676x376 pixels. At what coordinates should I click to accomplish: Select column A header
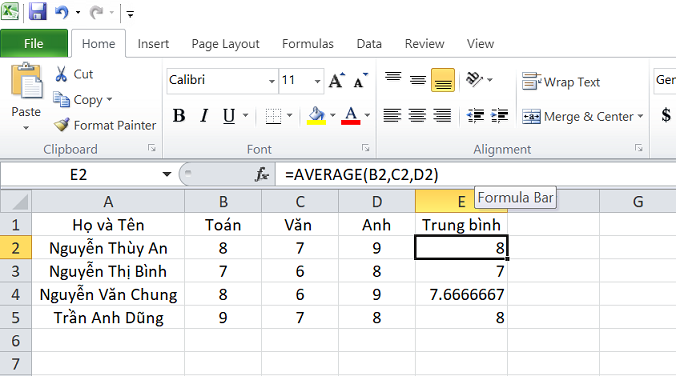tap(108, 201)
